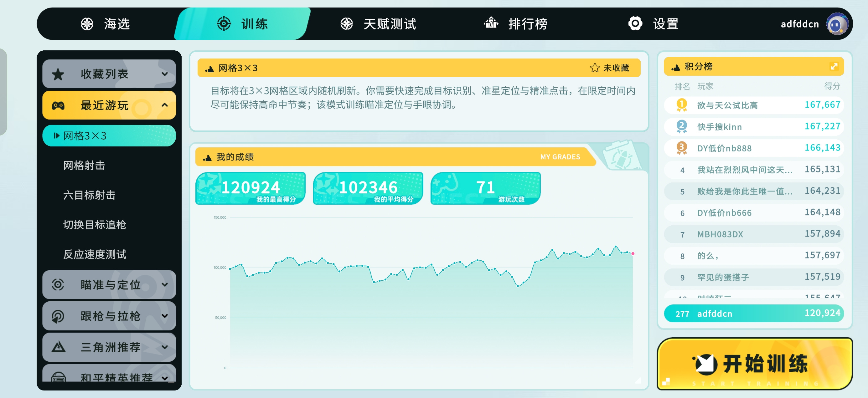Click the latest pink point on score chart
This screenshot has width=868, height=398.
click(x=633, y=253)
